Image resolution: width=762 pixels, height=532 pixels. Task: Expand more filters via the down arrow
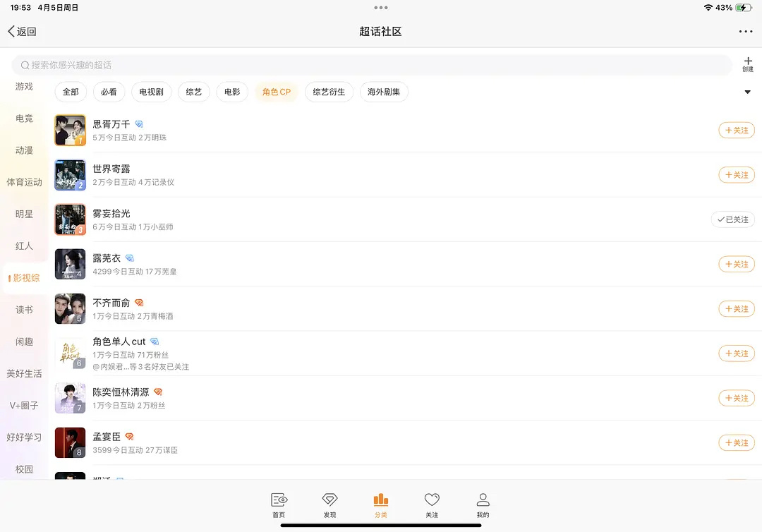tap(747, 92)
